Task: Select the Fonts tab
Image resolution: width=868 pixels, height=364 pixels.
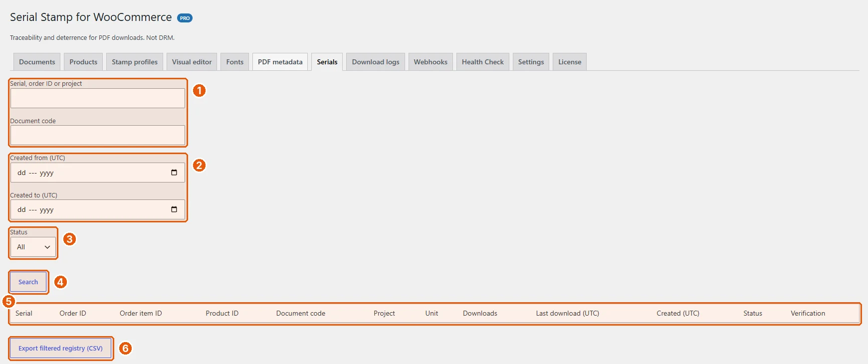Action: 234,62
